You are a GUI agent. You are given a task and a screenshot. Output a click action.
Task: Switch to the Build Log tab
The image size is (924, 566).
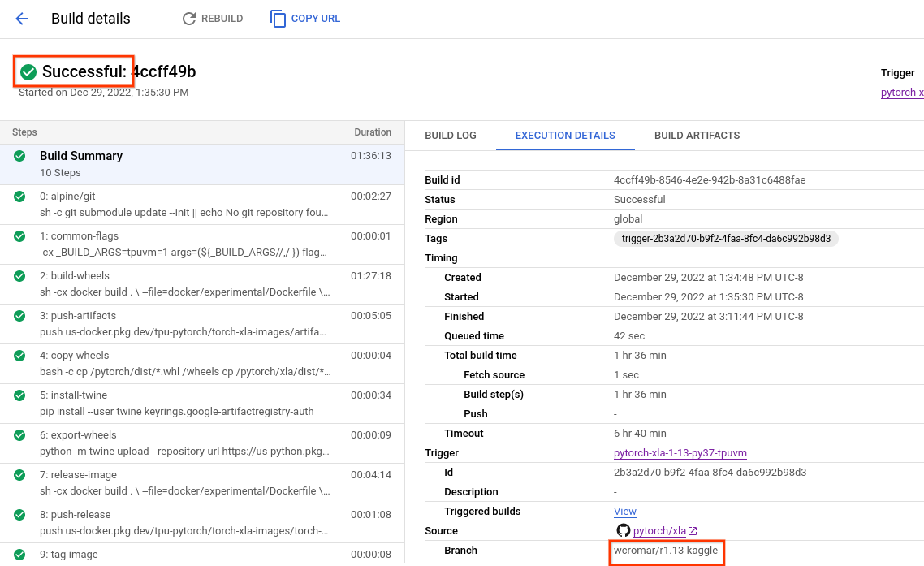point(450,136)
